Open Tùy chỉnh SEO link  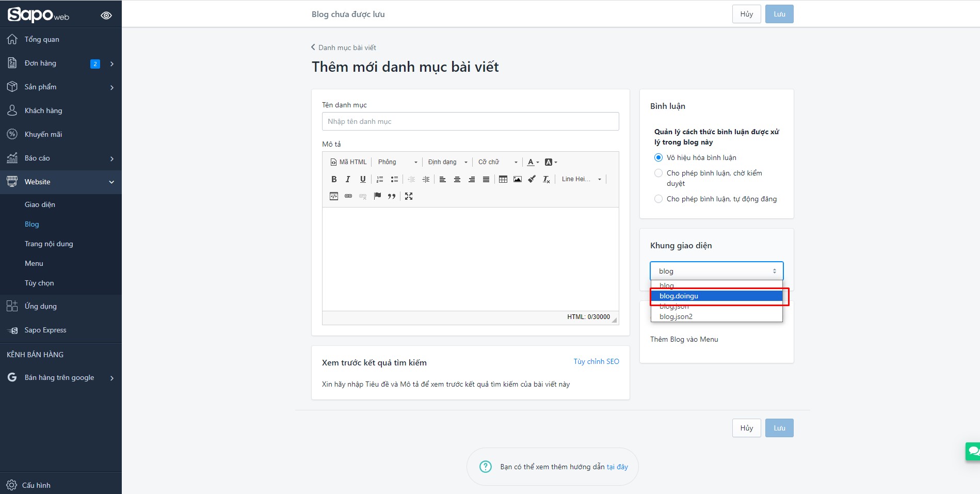point(596,361)
